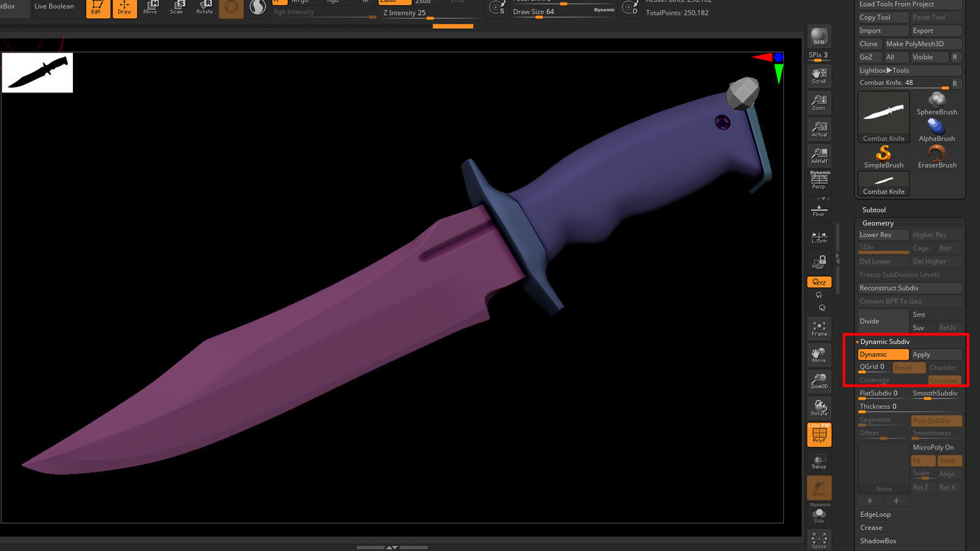Screen dimensions: 980x551
Task: Click the AAHalf view icon
Action: click(x=819, y=156)
